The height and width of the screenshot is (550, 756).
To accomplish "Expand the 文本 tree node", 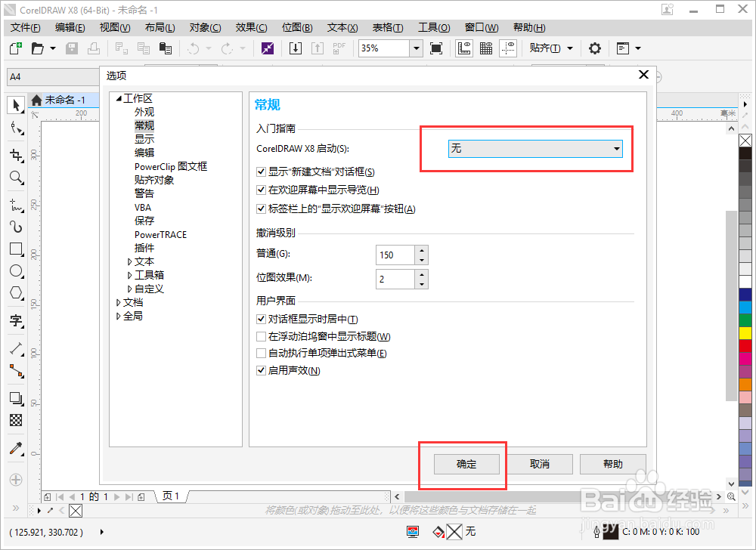I will pyautogui.click(x=130, y=261).
